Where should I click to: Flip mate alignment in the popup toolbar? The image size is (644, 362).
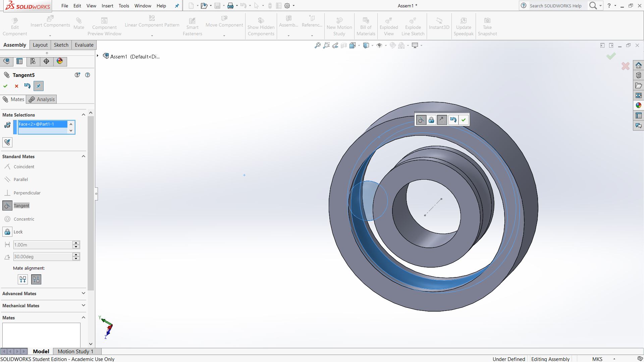[x=442, y=120]
